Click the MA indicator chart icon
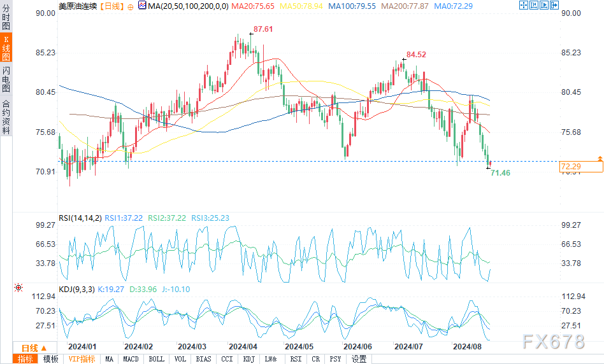 click(x=142, y=5)
